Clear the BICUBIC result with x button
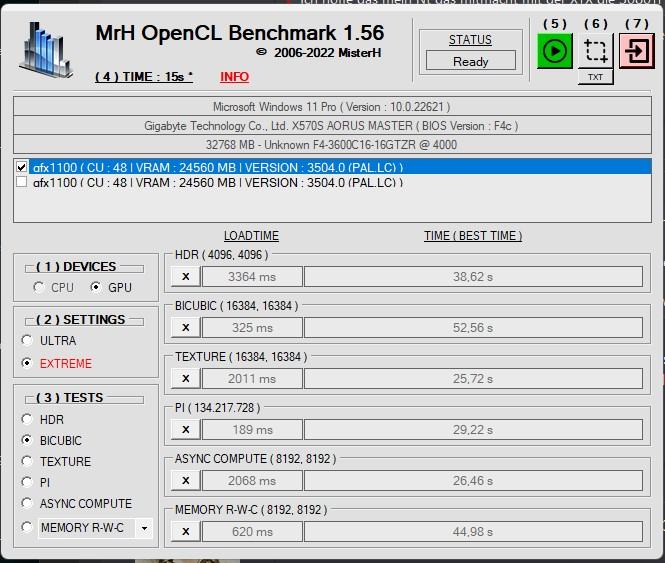665x563 pixels. [x=186, y=328]
